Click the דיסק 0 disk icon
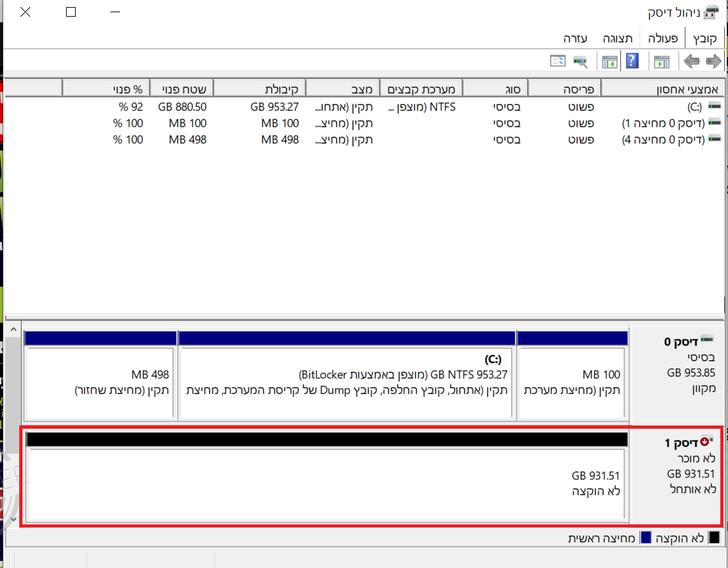This screenshot has height=568, width=728. 707,340
